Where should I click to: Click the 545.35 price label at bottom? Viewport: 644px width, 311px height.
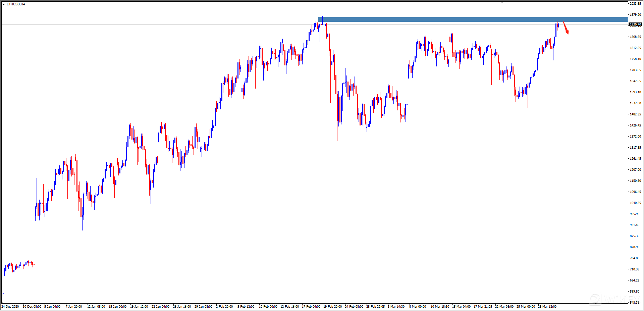pos(635,303)
